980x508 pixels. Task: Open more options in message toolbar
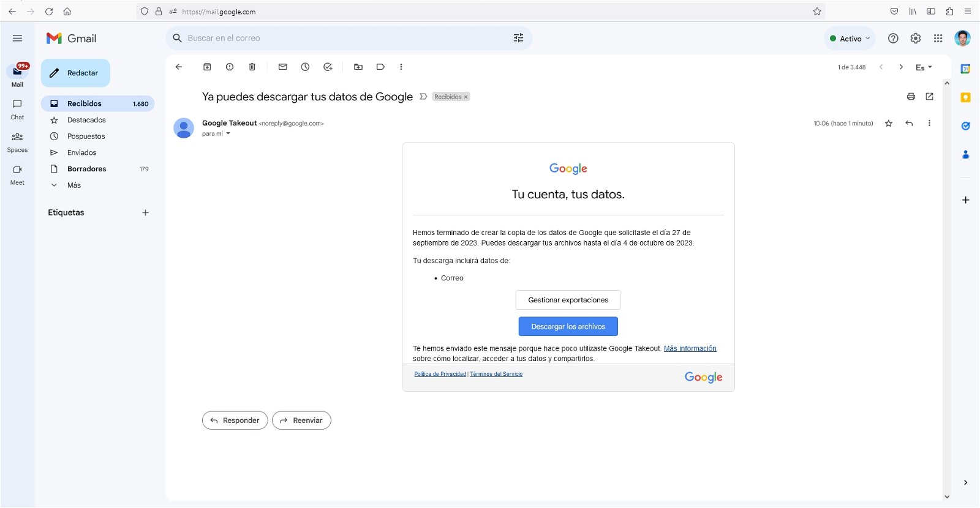[x=401, y=67]
